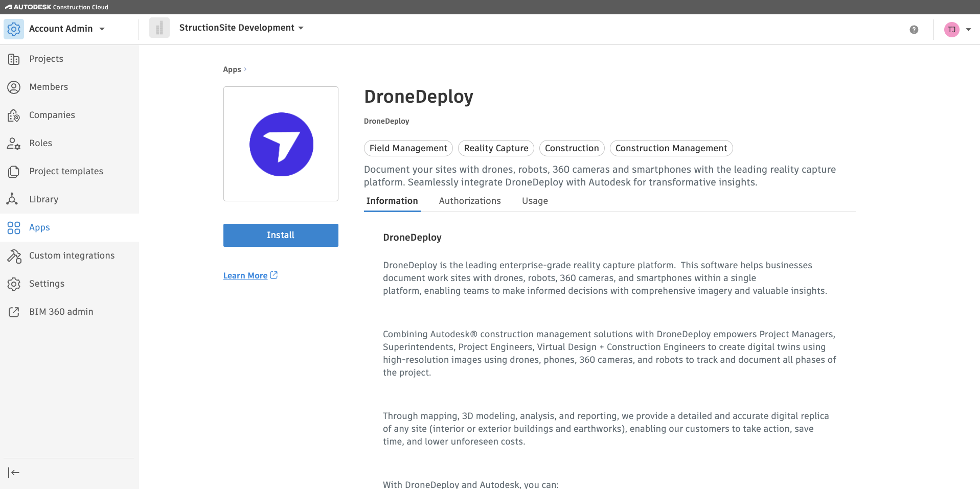The width and height of the screenshot is (980, 489).
Task: Click the external link icon beside Learn More
Action: pos(274,275)
